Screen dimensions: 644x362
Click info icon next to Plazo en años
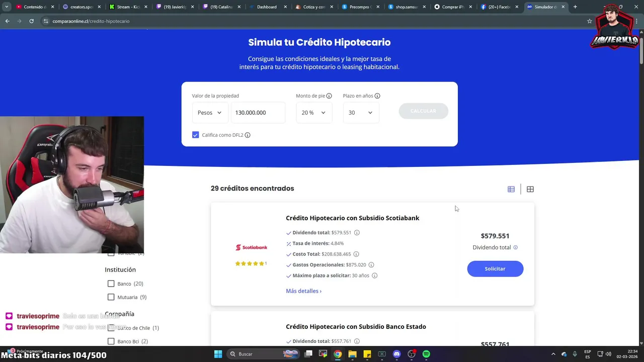377,96
